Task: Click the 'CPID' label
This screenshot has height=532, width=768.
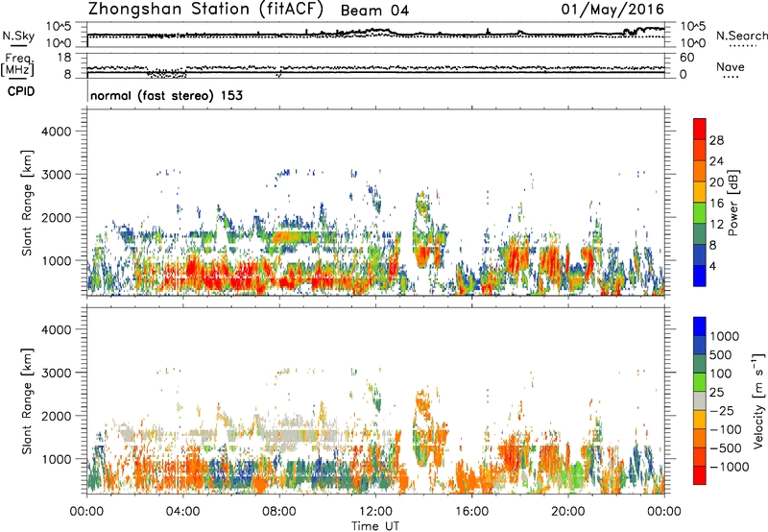Action: click(21, 91)
